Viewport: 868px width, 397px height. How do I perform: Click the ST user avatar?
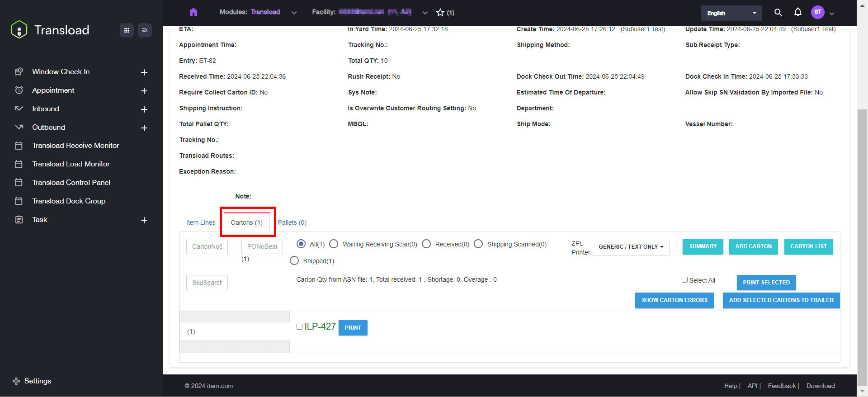[x=818, y=12]
